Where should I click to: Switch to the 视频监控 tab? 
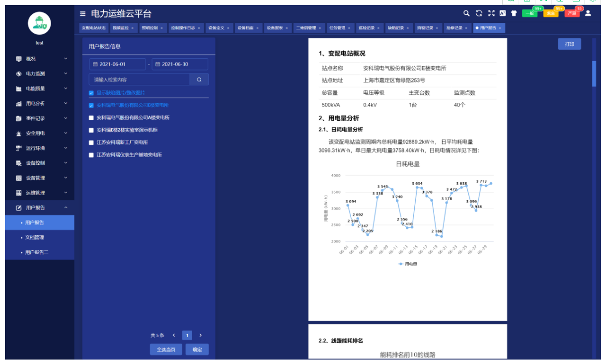(x=120, y=28)
